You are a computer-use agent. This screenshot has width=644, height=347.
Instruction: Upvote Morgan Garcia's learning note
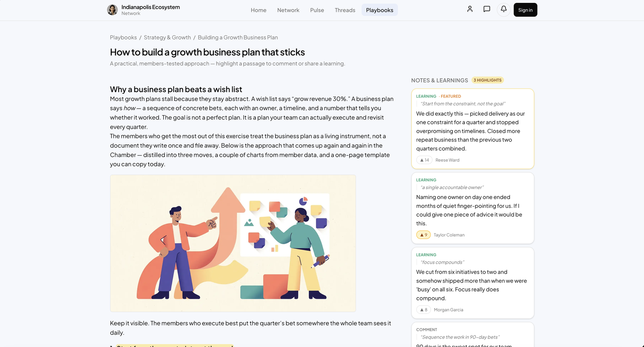(x=423, y=310)
